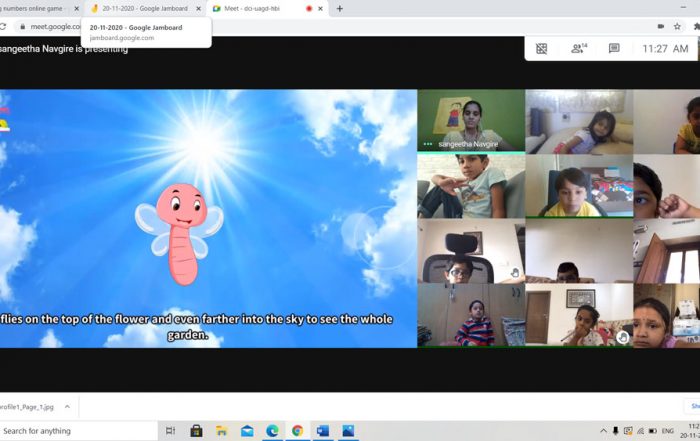Click the lock icon in address bar
The height and width of the screenshot is (441, 700).
click(x=22, y=27)
